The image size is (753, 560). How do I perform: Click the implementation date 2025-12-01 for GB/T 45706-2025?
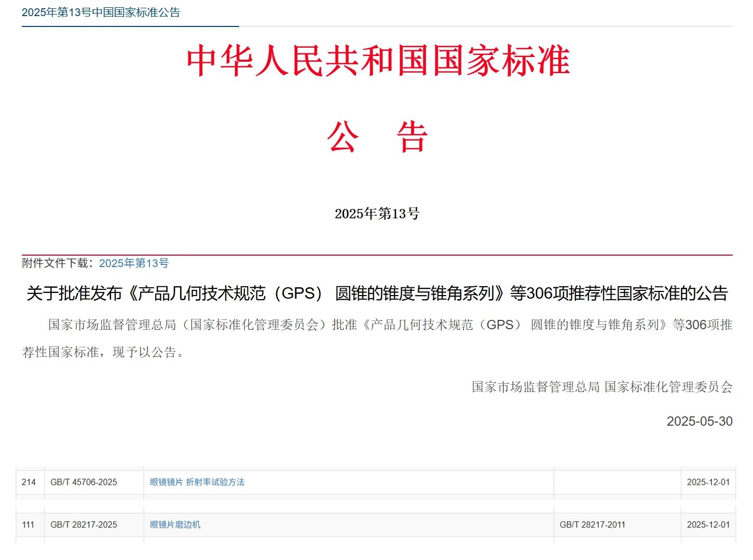(x=708, y=482)
